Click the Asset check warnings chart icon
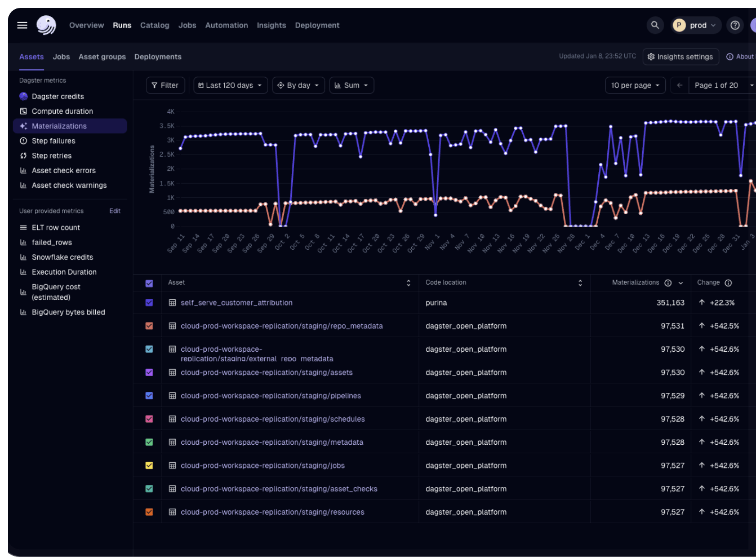 pos(24,185)
